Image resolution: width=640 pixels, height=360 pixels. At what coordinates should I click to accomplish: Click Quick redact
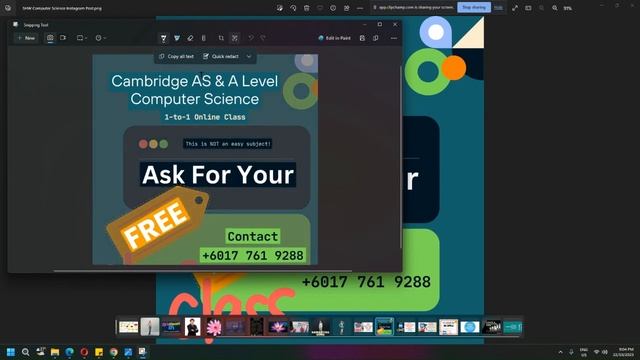tap(221, 56)
